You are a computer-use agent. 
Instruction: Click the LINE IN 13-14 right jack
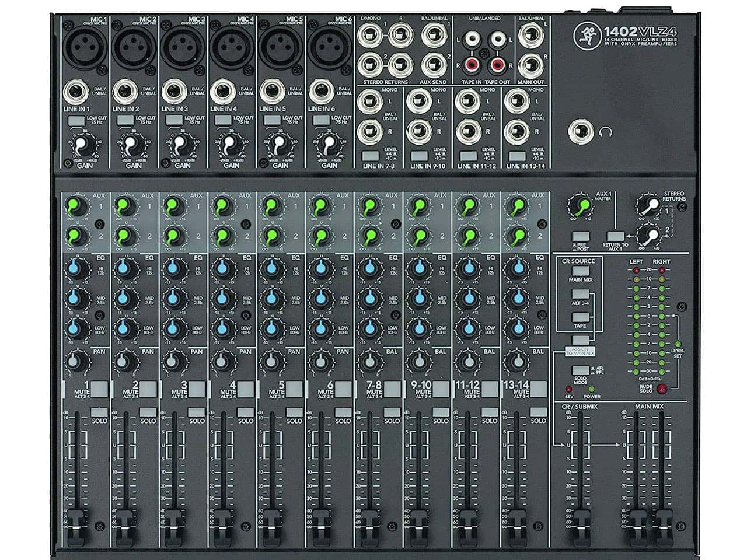pos(517,131)
